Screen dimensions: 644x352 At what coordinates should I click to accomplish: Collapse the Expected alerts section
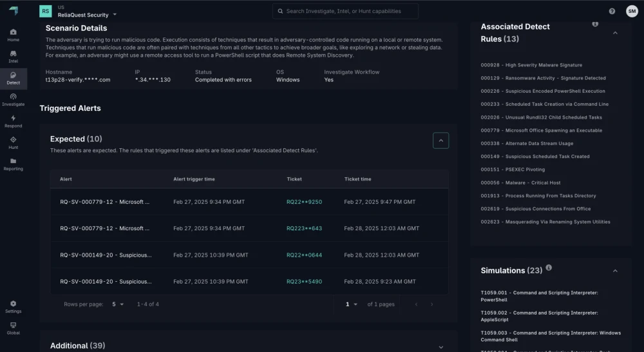(440, 141)
